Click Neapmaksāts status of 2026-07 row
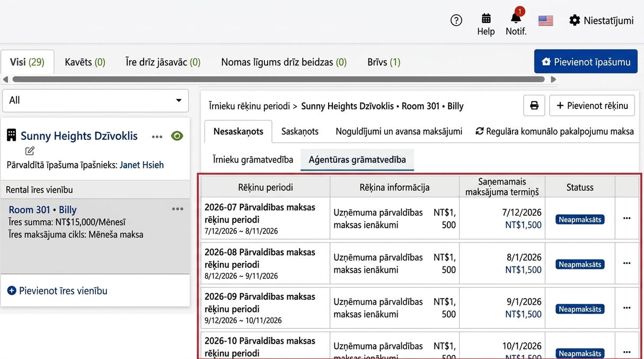644x359 pixels. coord(580,219)
